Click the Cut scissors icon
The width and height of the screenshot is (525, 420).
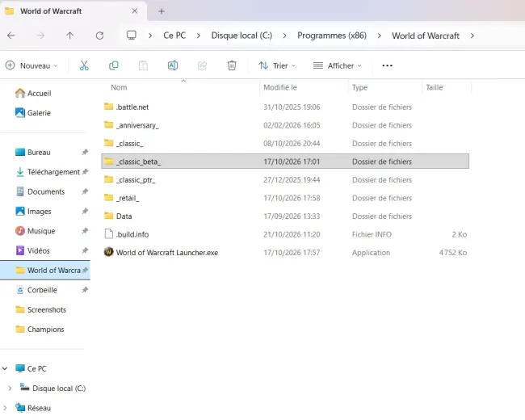[84, 65]
